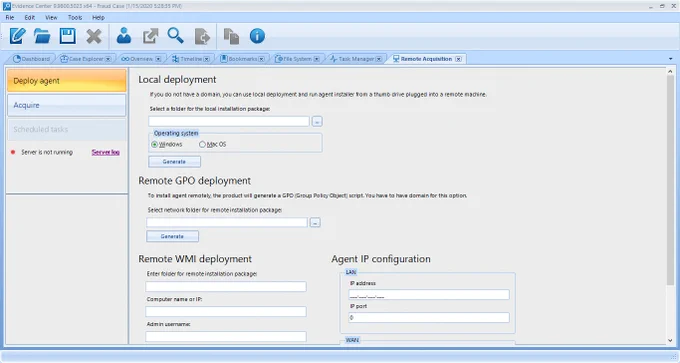The width and height of the screenshot is (680, 363).
Task: Select the Acquire section
Action: click(67, 105)
